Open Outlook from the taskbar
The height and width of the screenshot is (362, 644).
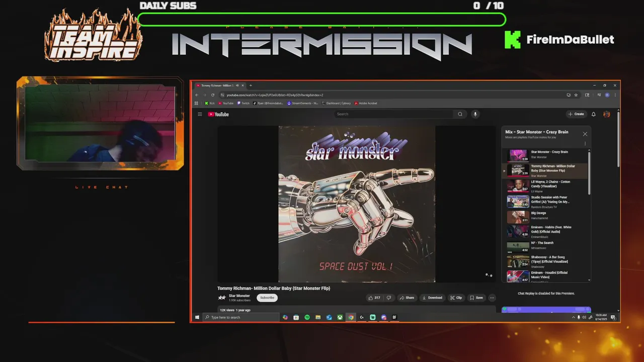[x=329, y=317]
